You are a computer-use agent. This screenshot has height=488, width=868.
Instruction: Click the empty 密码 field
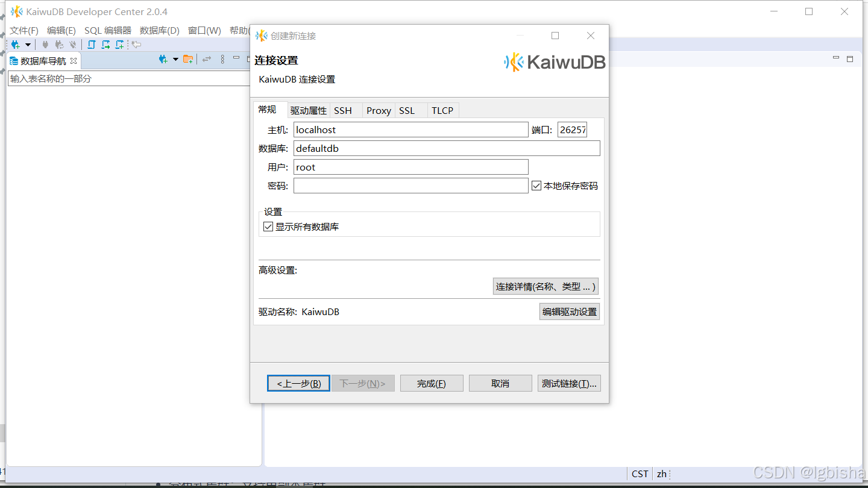pos(411,186)
